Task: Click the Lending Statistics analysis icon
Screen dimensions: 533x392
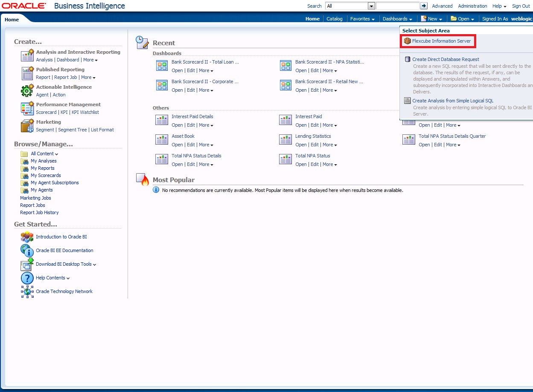Action: (x=285, y=139)
